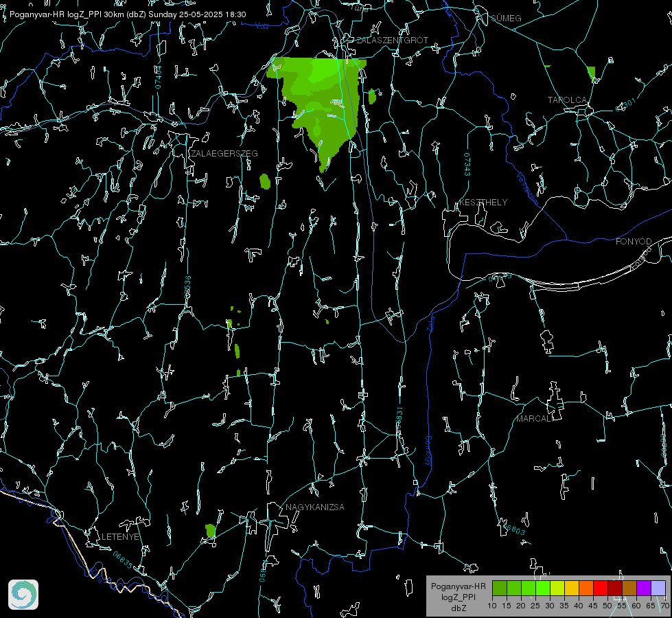Pick the orange 40–45 dBZ legend swatch
The width and height of the screenshot is (672, 618).
point(586,588)
